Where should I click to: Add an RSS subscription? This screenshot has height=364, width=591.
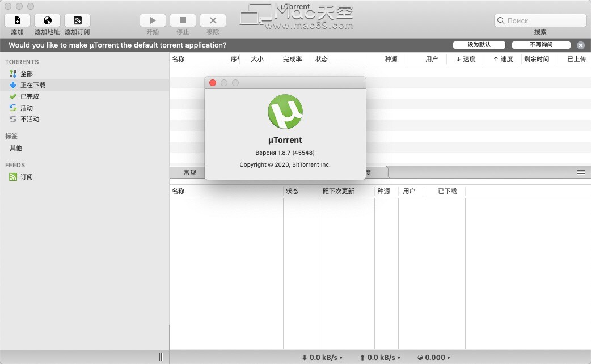pos(77,20)
